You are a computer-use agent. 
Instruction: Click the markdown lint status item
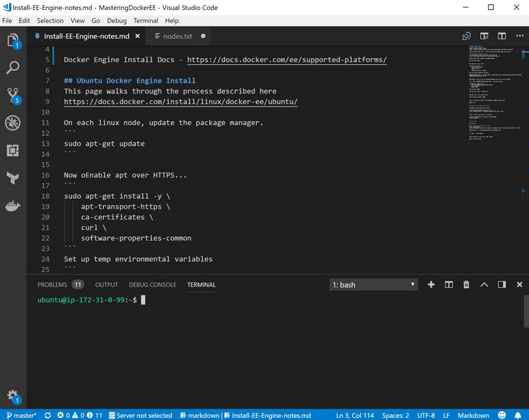(200, 415)
